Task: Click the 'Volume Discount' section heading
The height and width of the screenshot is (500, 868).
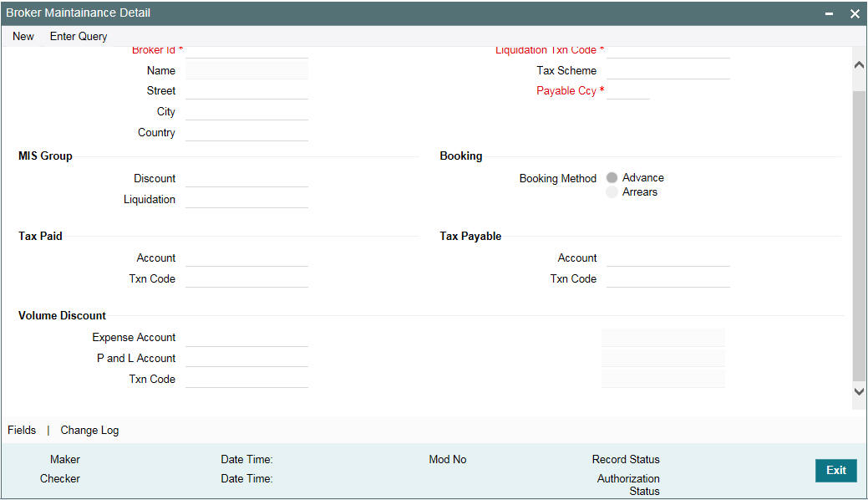Action: (x=62, y=315)
